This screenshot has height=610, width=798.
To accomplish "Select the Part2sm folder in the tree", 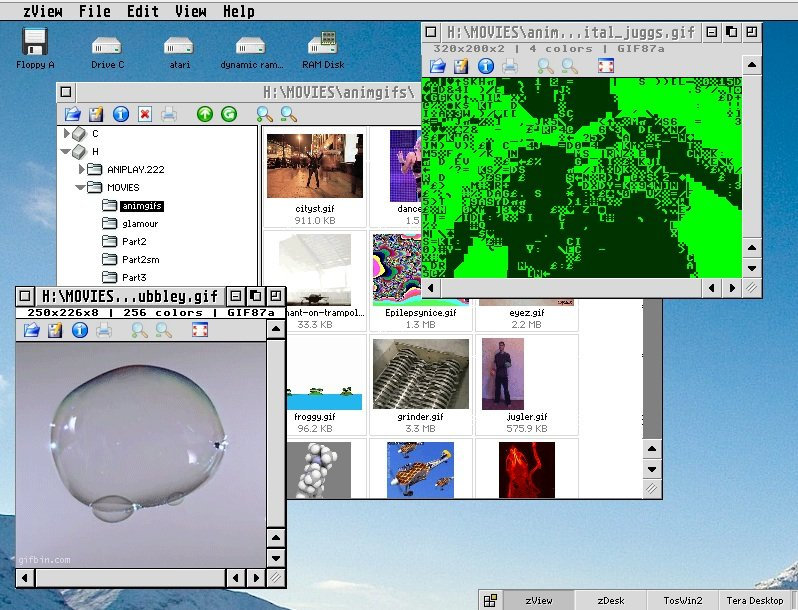I will 140,259.
